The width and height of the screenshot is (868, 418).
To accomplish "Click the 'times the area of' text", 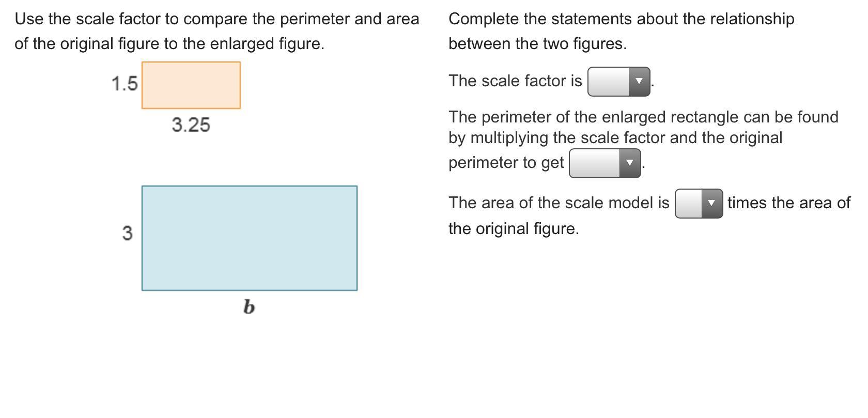I will [788, 203].
